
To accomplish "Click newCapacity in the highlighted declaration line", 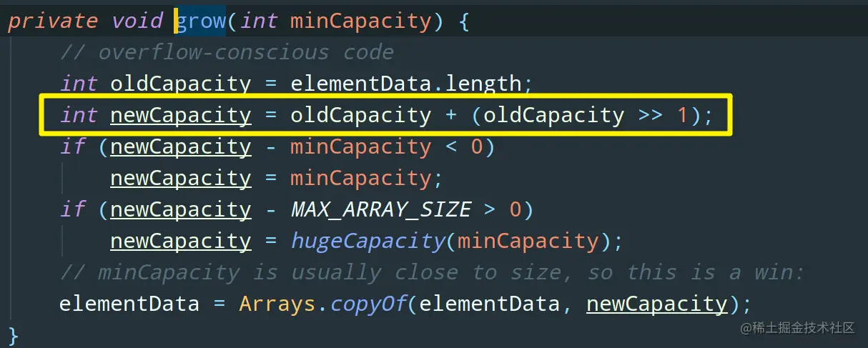I will (x=181, y=115).
